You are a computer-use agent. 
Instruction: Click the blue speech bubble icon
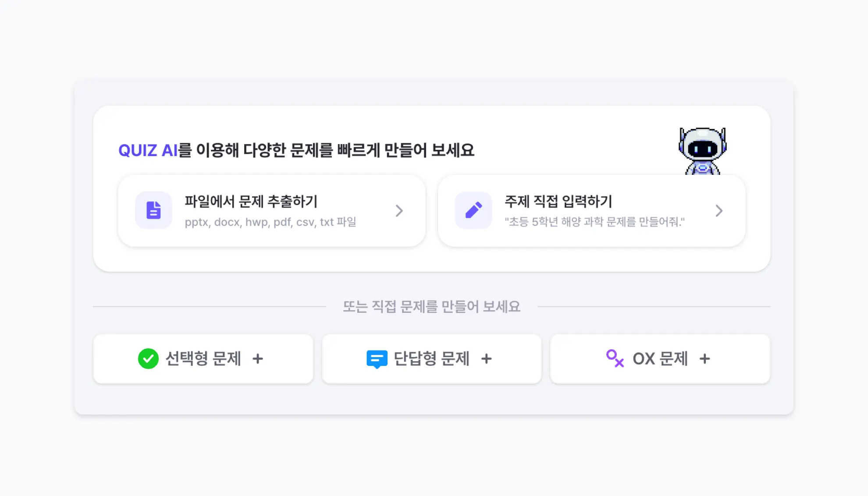[377, 359]
